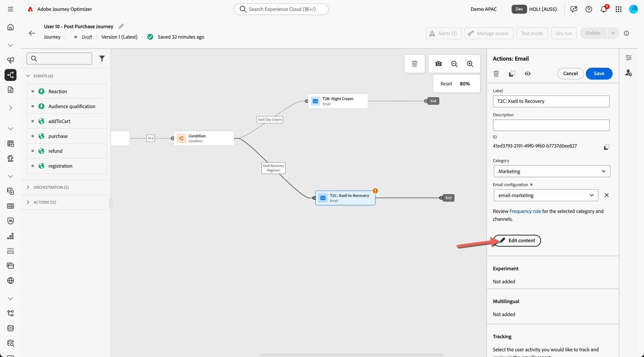Select the T2B: Night Cream email node
Image resolution: width=644 pixels, height=357 pixels.
(338, 101)
